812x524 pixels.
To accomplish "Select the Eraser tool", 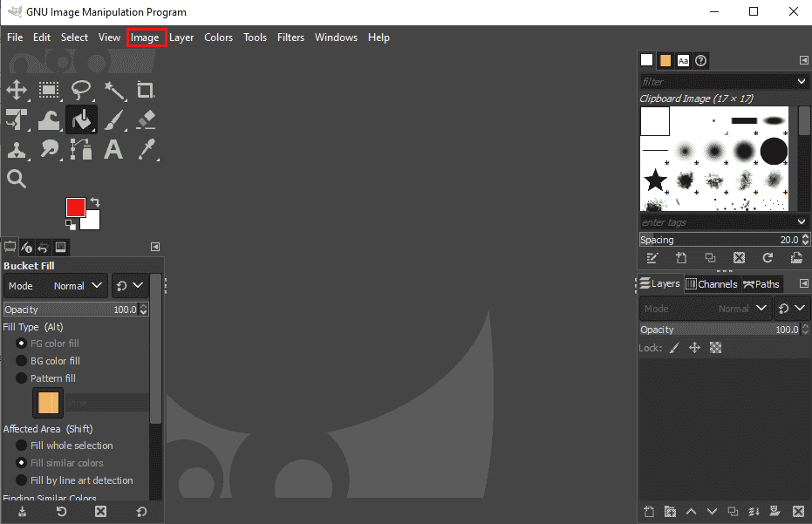I will (x=146, y=119).
